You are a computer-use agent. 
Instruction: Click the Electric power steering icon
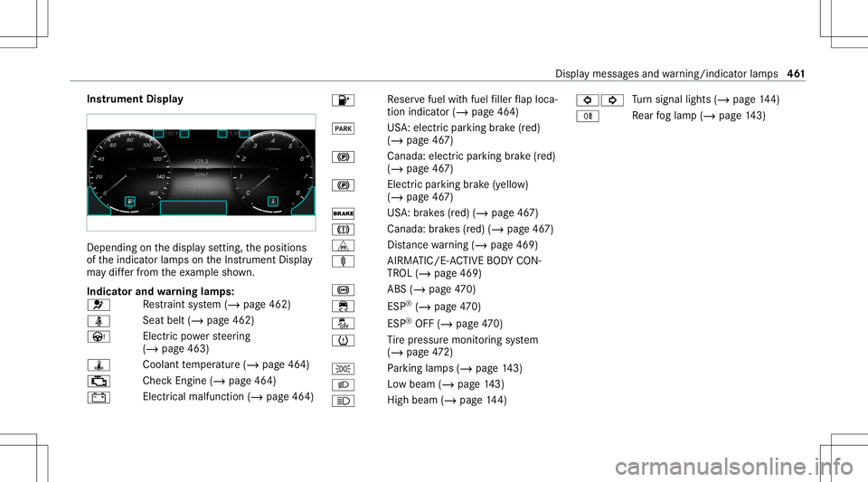[99, 336]
